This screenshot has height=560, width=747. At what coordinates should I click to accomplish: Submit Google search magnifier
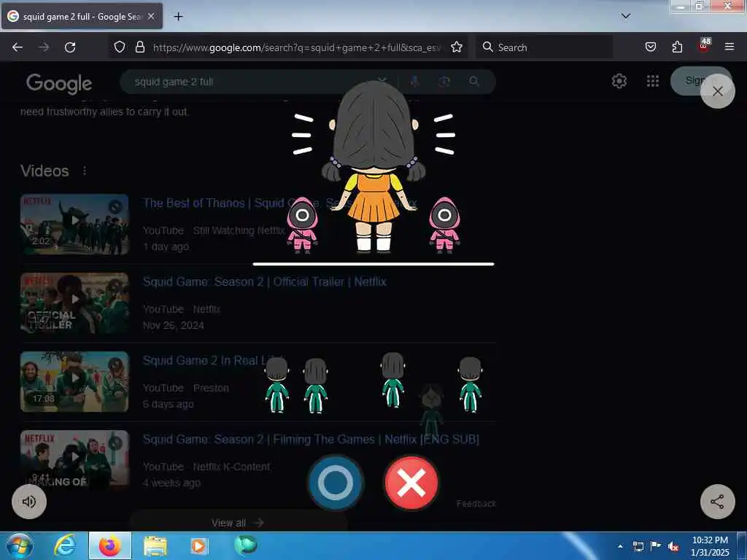[474, 82]
